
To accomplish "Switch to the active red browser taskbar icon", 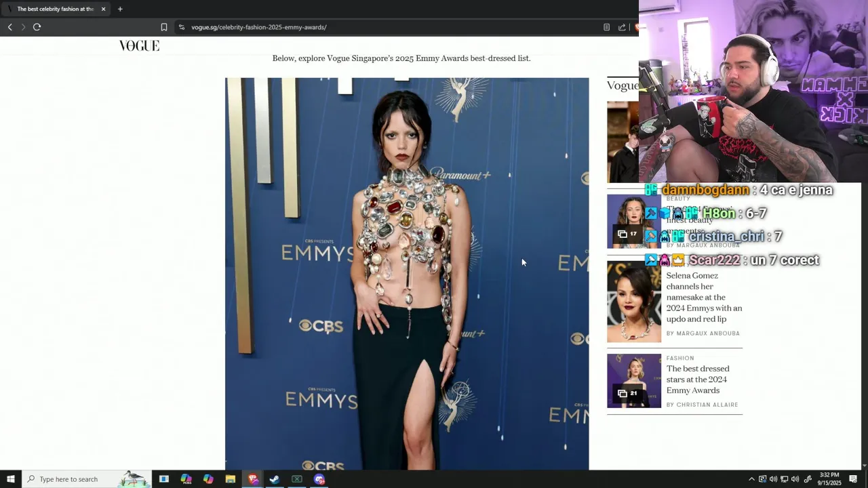I will (253, 479).
